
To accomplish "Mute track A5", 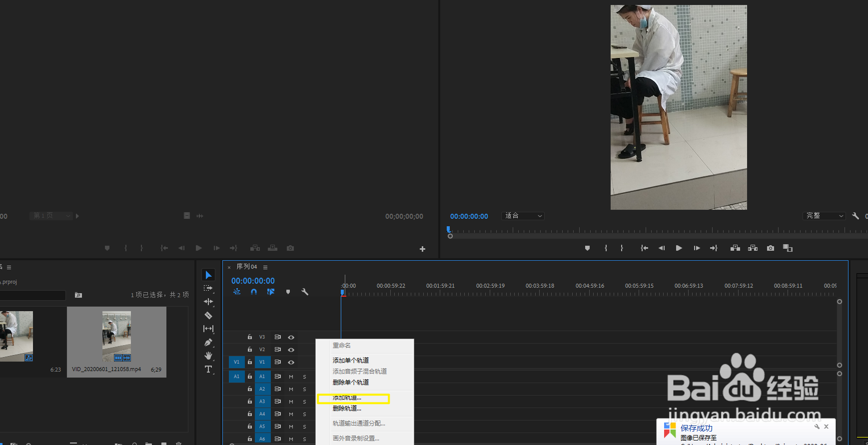I will point(291,427).
